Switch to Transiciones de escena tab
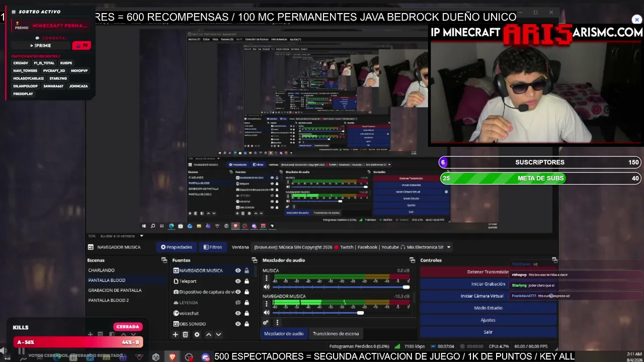This screenshot has height=362, width=644. tap(336, 333)
